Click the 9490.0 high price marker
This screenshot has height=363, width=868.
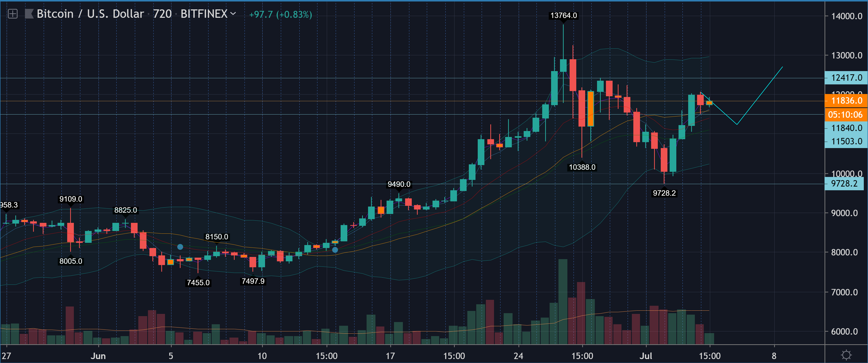pos(399,184)
